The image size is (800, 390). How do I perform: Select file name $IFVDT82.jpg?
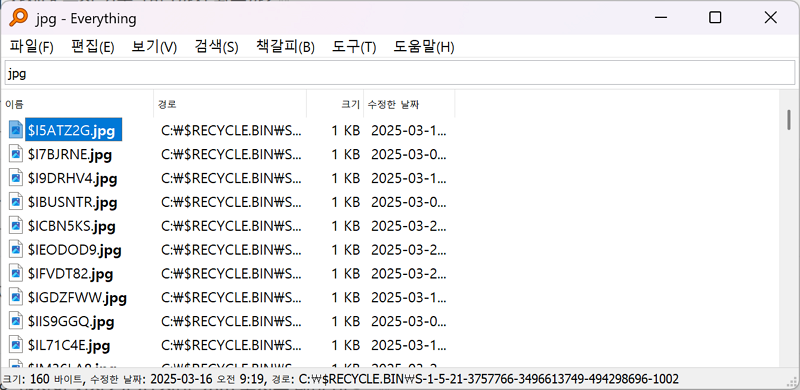[x=70, y=274]
